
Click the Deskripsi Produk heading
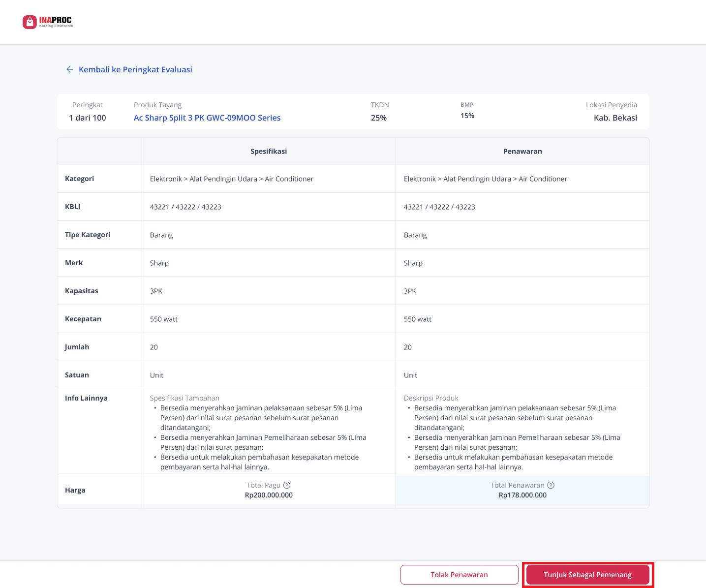pyautogui.click(x=431, y=398)
